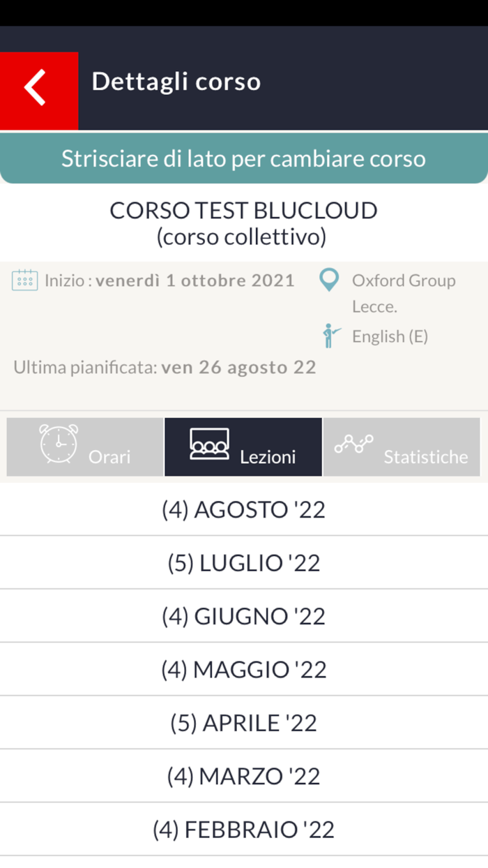Toggle the Lezioni view active
The height and width of the screenshot is (868, 488).
pyautogui.click(x=243, y=447)
